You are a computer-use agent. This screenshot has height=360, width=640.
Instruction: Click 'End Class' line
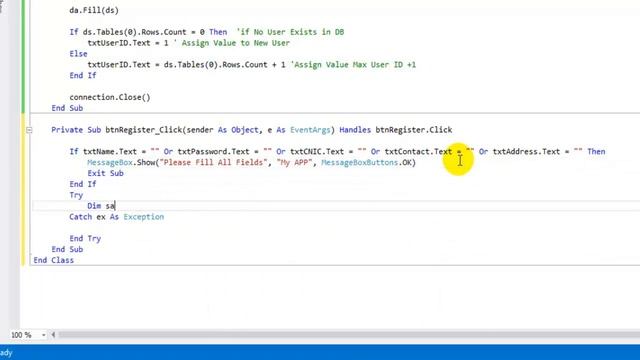53,260
